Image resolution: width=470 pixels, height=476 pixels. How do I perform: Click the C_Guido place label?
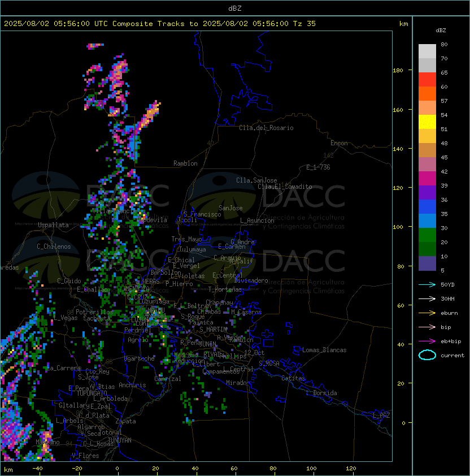(69, 281)
